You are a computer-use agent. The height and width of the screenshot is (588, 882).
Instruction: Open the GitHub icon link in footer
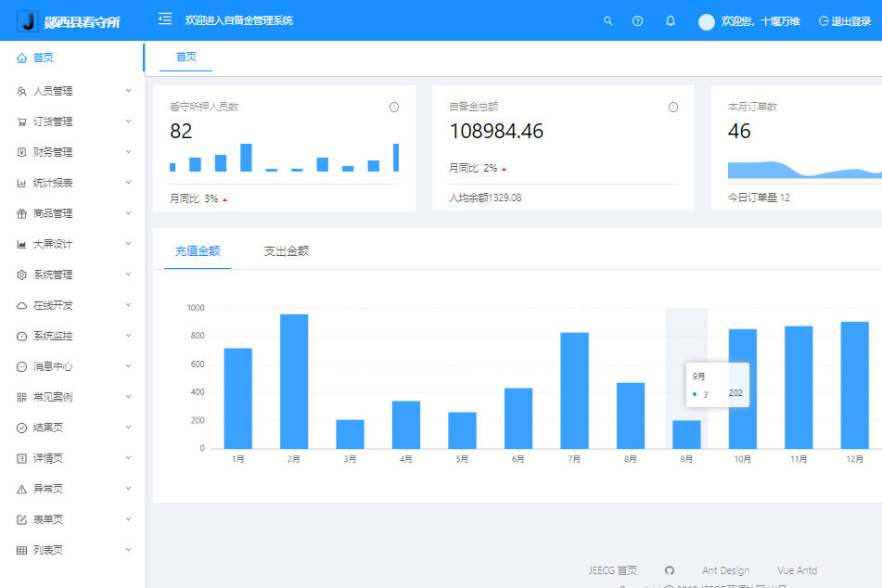(670, 570)
